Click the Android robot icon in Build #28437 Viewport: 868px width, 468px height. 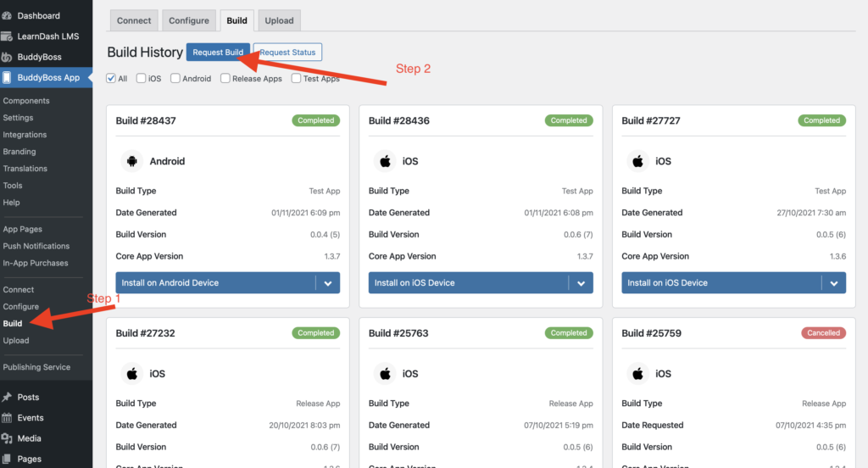(x=131, y=161)
